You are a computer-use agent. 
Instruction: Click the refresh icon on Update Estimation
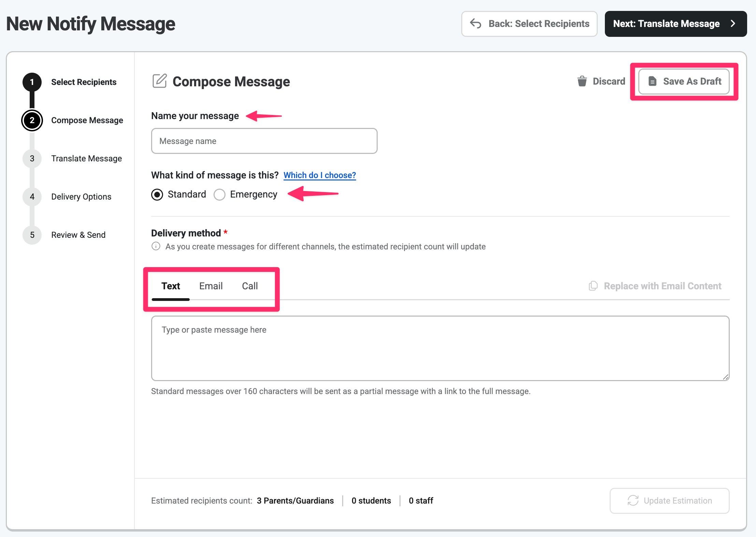coord(633,500)
